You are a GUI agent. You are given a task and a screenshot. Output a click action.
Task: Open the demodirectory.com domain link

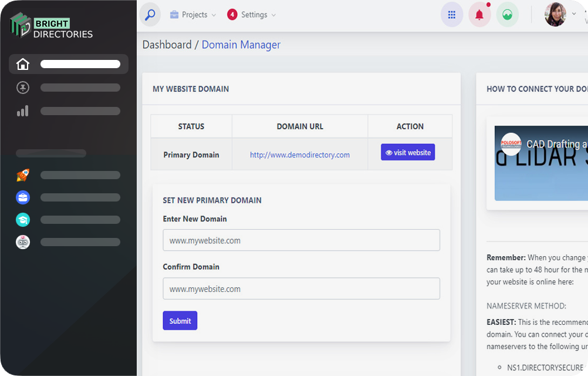[300, 155]
